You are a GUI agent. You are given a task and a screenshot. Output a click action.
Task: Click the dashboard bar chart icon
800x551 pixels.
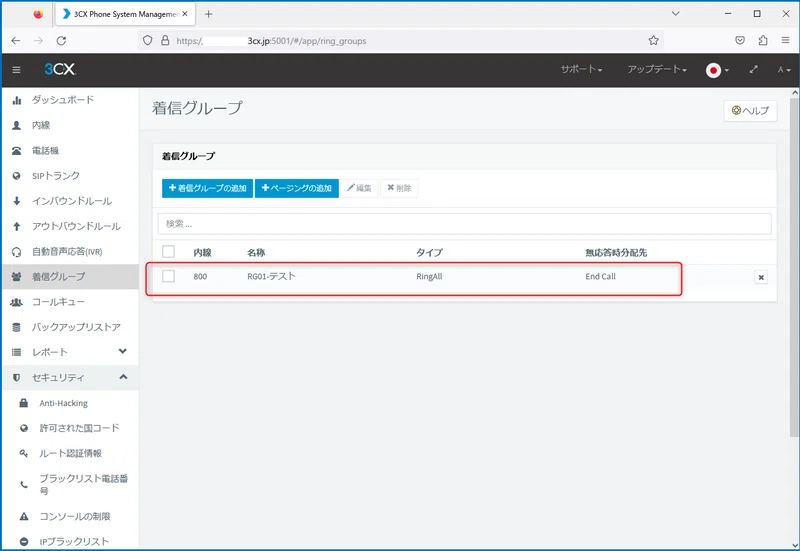point(16,100)
